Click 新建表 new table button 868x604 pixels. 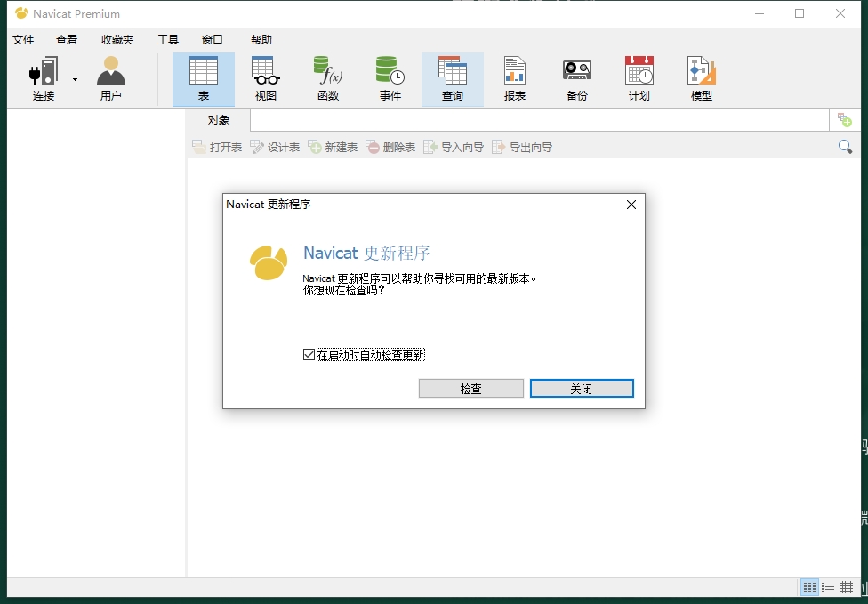[333, 148]
